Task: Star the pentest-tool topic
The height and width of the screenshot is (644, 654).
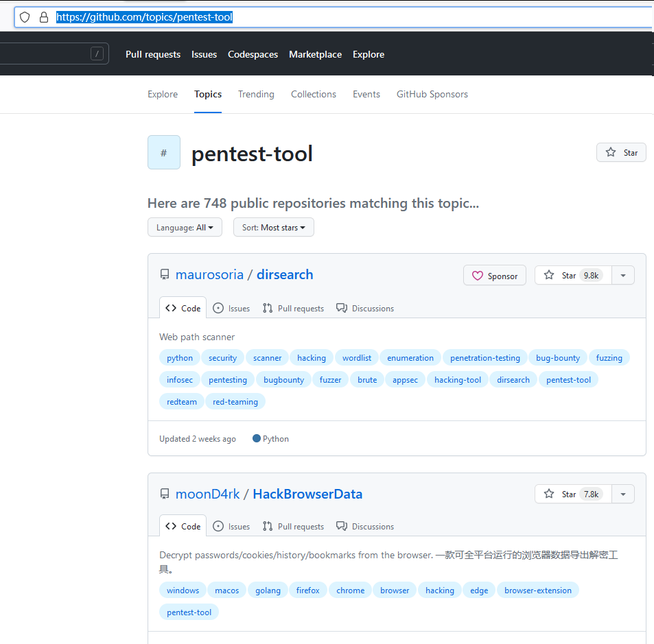Action: pyautogui.click(x=622, y=152)
